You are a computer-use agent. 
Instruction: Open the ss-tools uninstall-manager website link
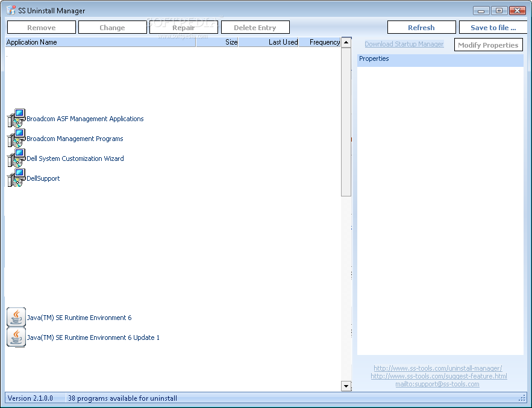coord(438,368)
